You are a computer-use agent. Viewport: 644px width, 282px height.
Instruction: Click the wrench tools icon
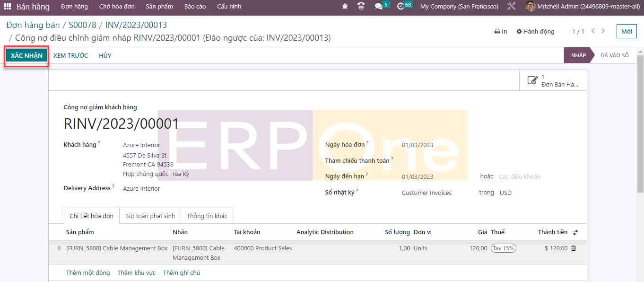click(x=511, y=7)
